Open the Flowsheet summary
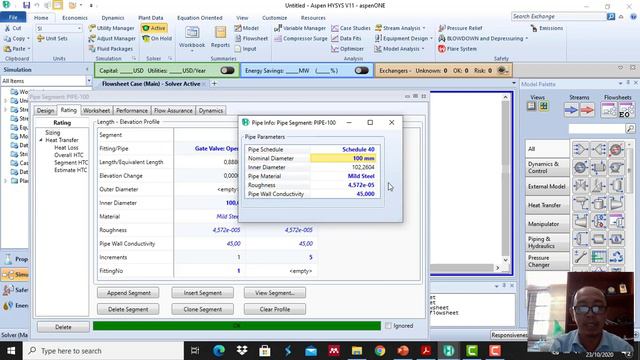Image resolution: width=640 pixels, height=360 pixels. pos(251,38)
